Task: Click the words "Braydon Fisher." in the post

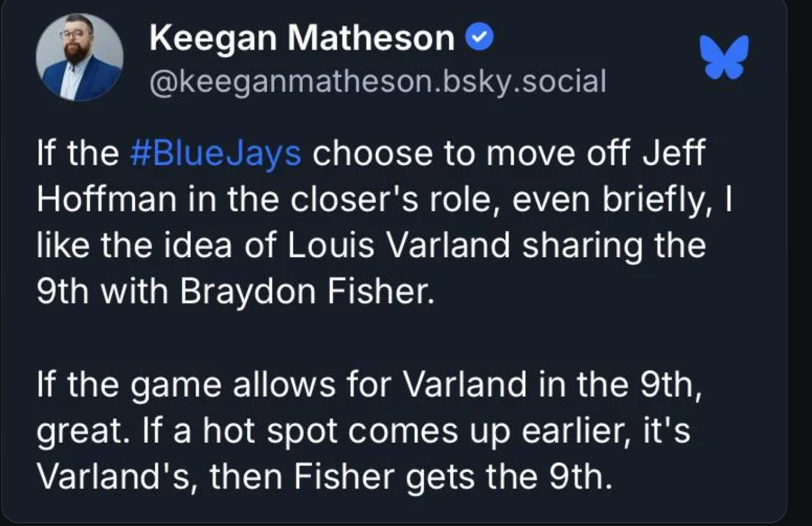Action: click(307, 291)
